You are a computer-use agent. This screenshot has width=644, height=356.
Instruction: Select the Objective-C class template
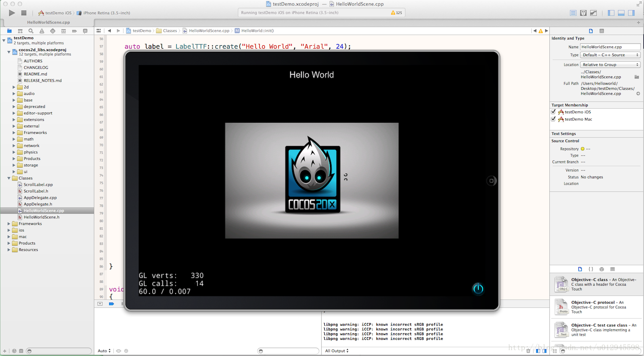(596, 284)
